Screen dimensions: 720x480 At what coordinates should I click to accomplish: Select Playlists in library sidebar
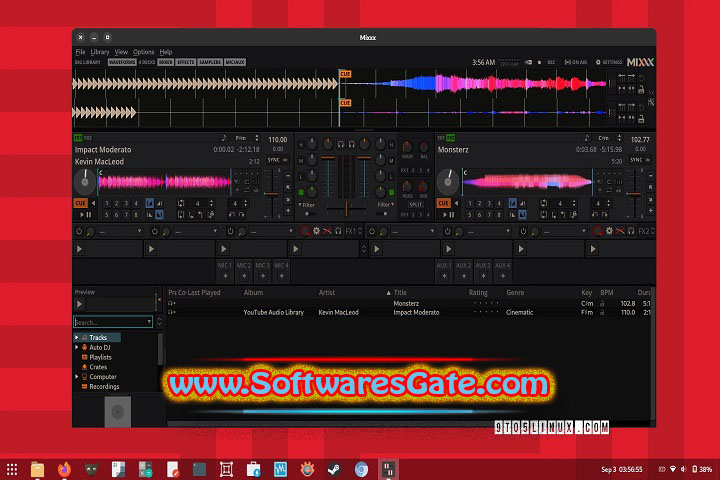point(100,357)
